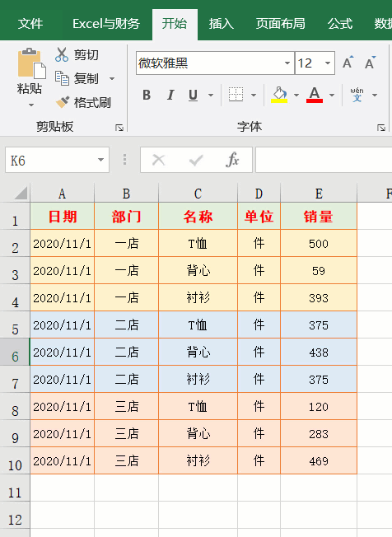Click the Insert Function fx icon
Image resolution: width=392 pixels, height=537 pixels.
232,160
